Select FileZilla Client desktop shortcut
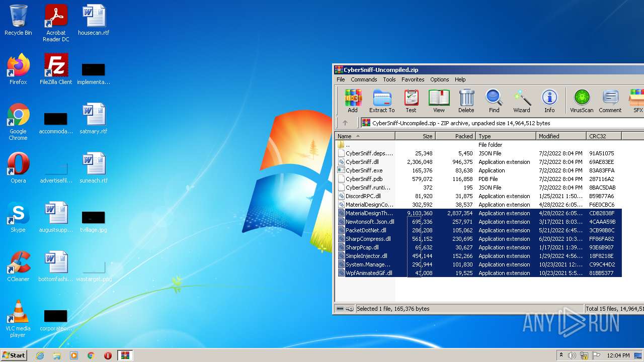Image resolution: width=644 pixels, height=362 pixels. pos(56,69)
